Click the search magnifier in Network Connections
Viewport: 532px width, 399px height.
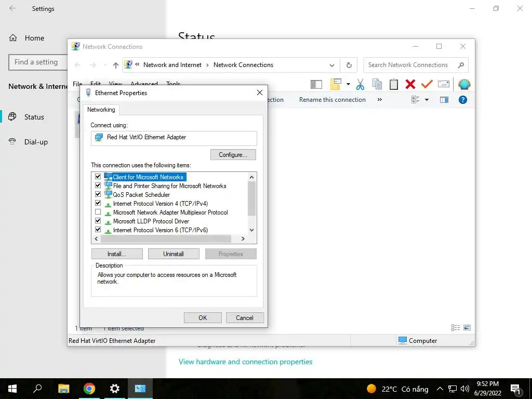[461, 65]
